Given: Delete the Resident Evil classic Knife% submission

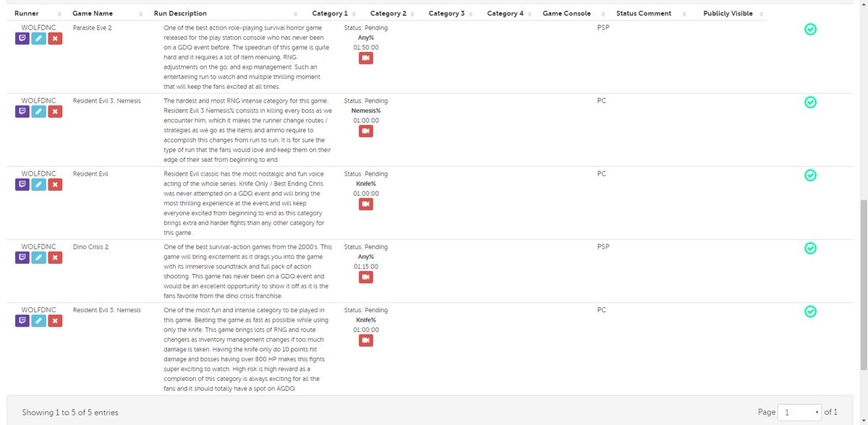Looking at the screenshot, I should 55,184.
